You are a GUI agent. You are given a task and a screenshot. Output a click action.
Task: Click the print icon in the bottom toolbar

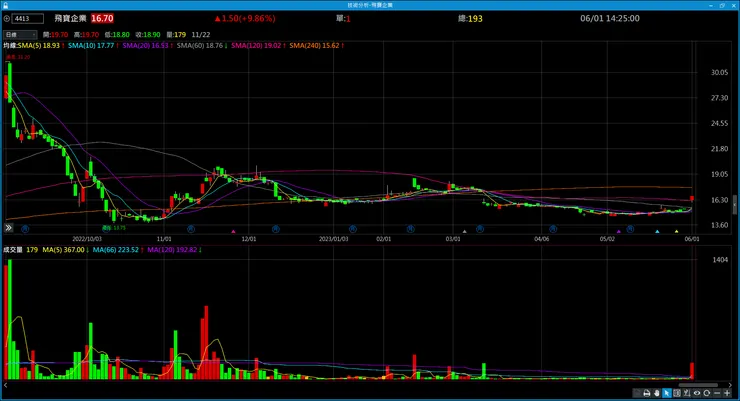(647, 393)
